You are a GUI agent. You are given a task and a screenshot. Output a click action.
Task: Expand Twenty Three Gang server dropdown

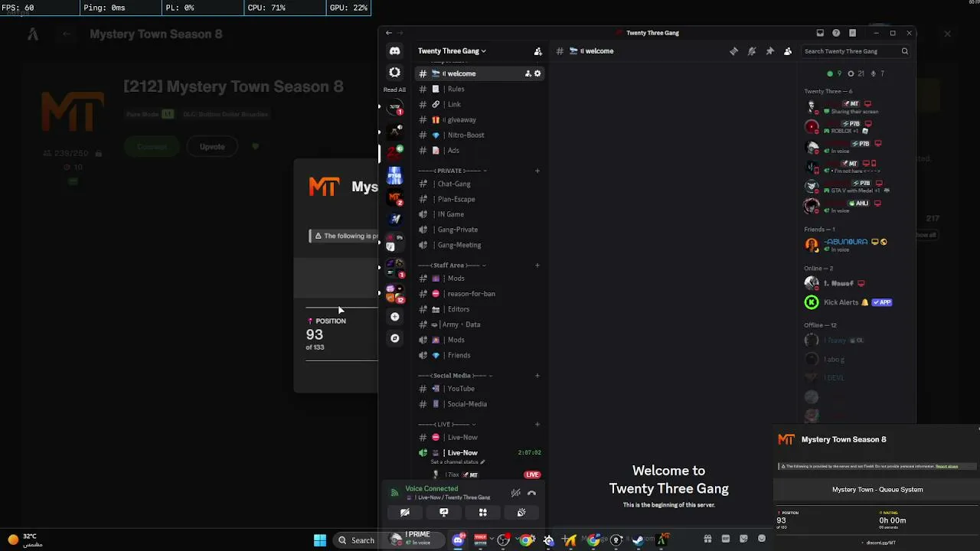pos(452,51)
